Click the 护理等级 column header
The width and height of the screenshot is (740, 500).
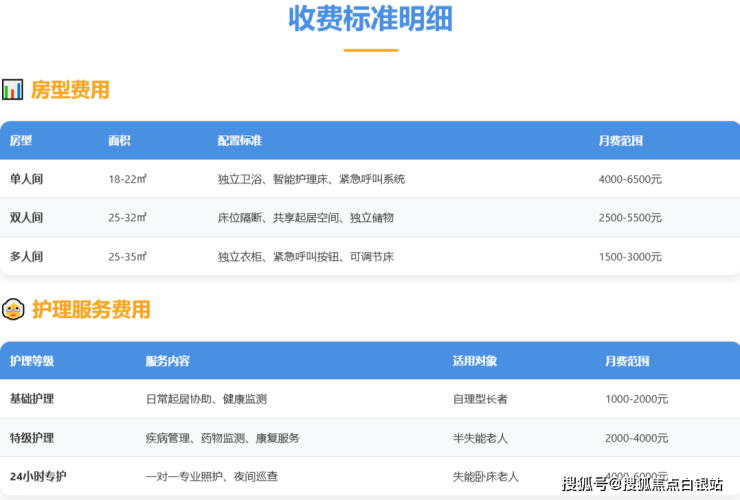click(32, 361)
